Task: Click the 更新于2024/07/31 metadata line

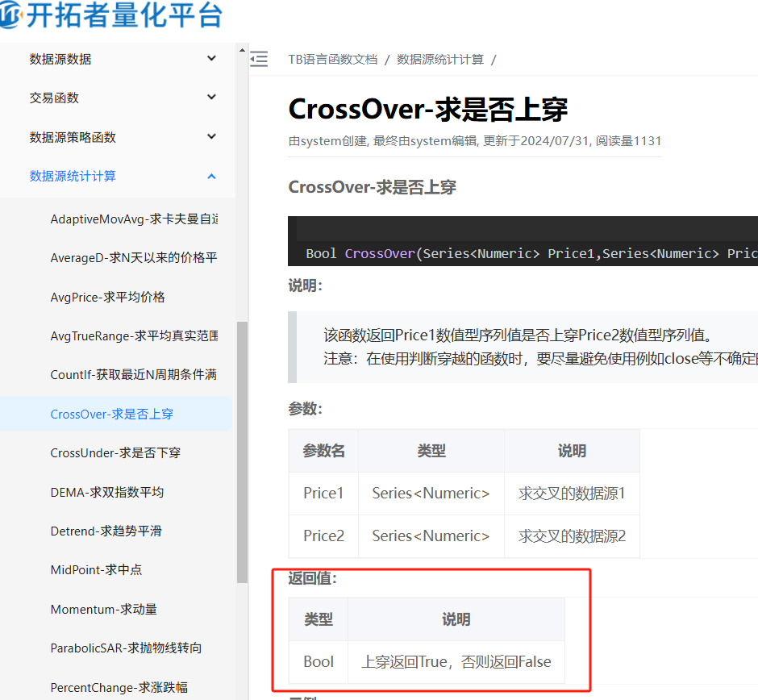Action: (x=475, y=141)
